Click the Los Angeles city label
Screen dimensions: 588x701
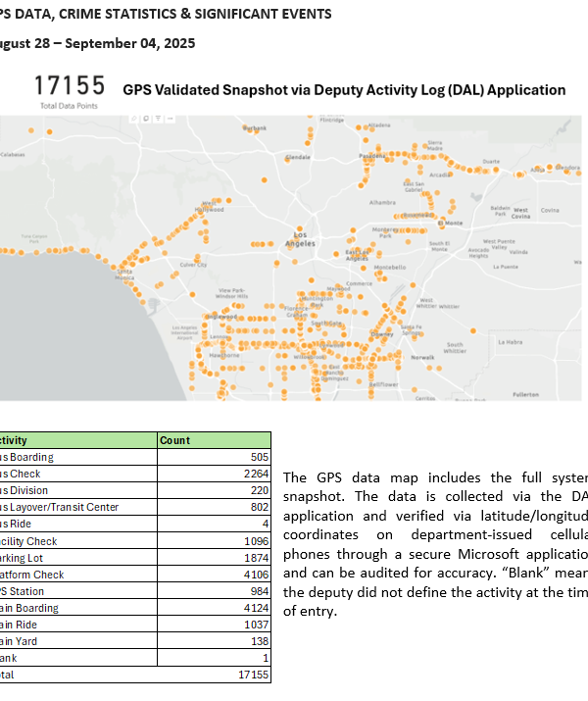(300, 239)
